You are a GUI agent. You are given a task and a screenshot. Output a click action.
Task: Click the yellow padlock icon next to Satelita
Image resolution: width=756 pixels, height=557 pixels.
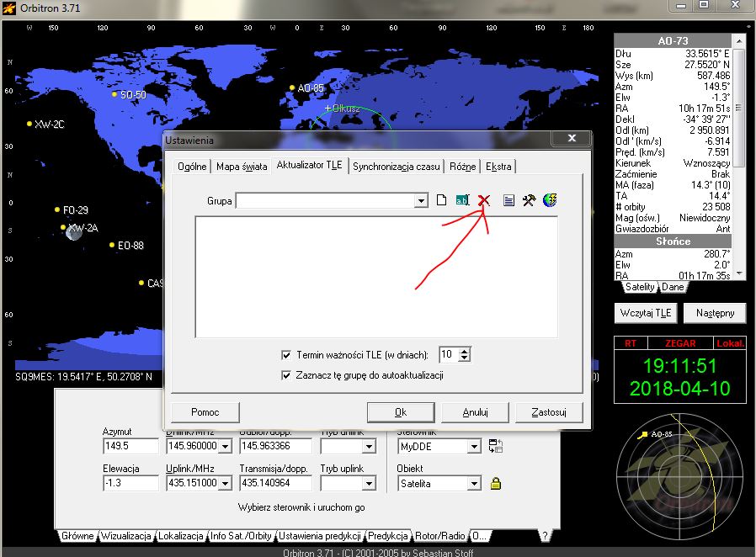point(496,483)
